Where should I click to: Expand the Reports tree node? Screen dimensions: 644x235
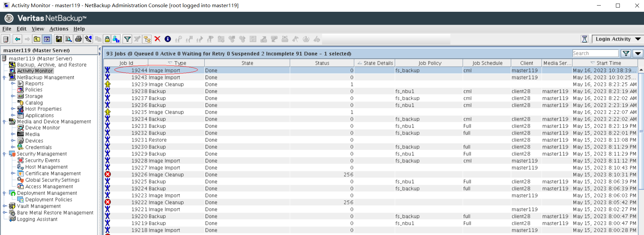13,84
